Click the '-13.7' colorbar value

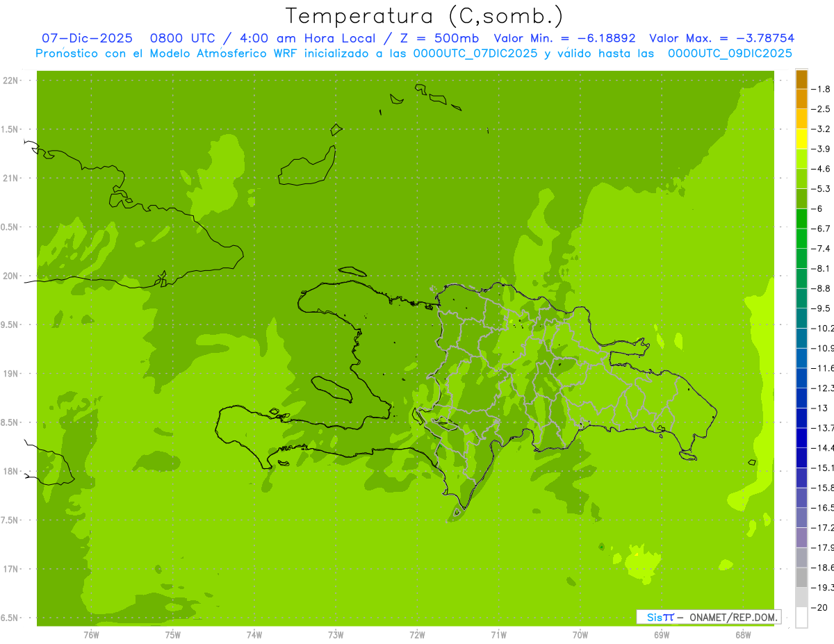[823, 427]
